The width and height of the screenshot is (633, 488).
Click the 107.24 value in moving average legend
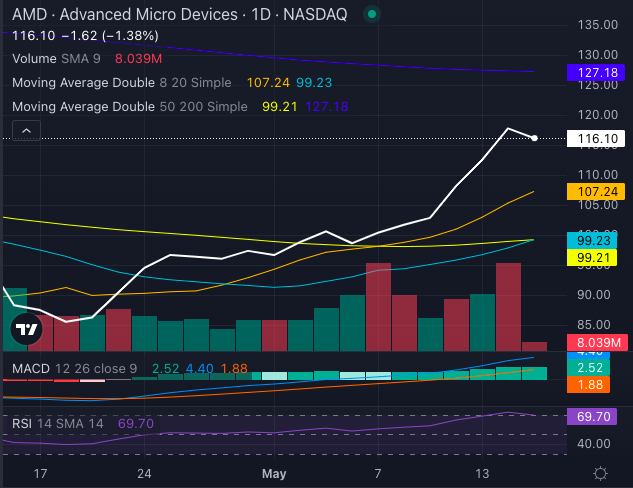(268, 83)
